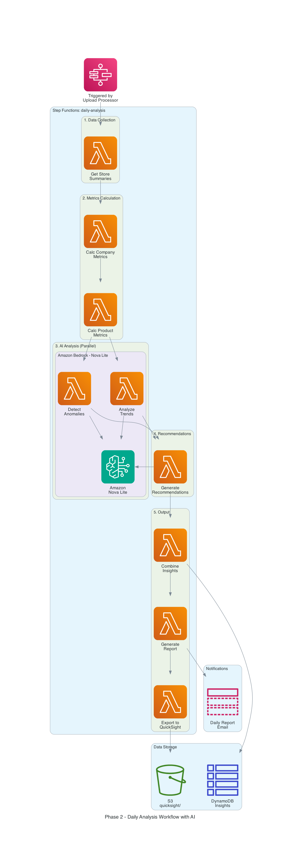
Task: Select the Calc Product Metrics Lambda icon
Action: (x=100, y=309)
